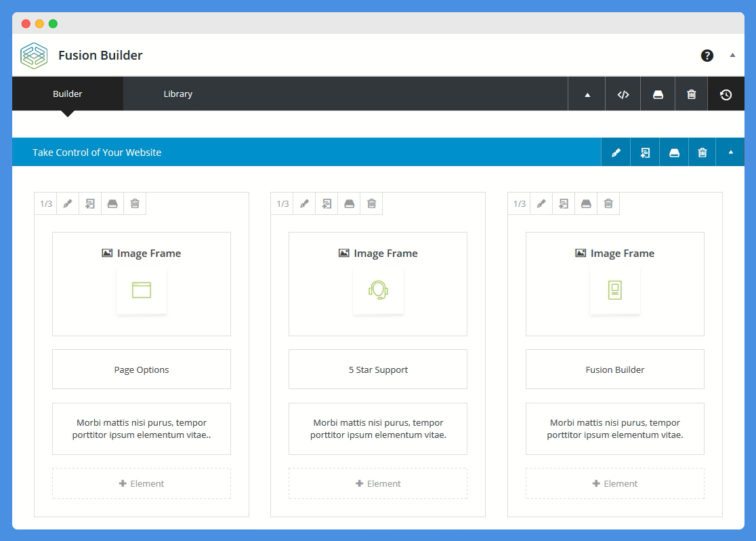Open the builder history icon

pos(726,94)
